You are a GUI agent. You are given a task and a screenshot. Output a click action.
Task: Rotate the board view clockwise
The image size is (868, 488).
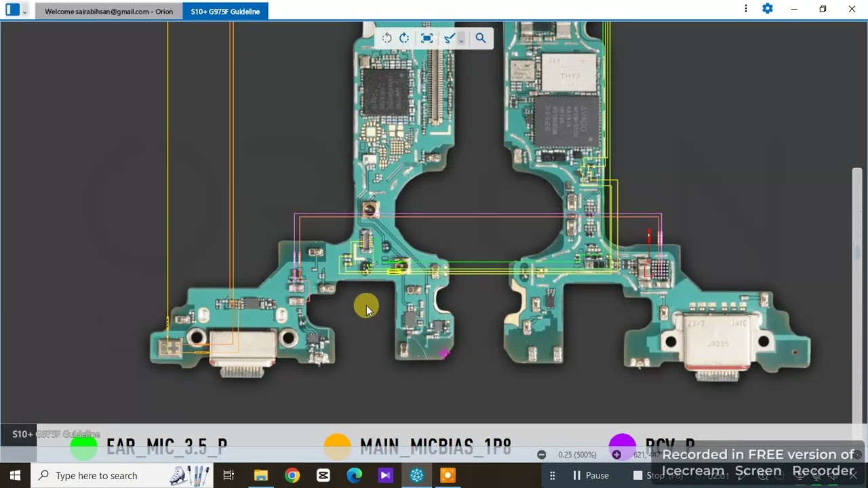(x=404, y=39)
